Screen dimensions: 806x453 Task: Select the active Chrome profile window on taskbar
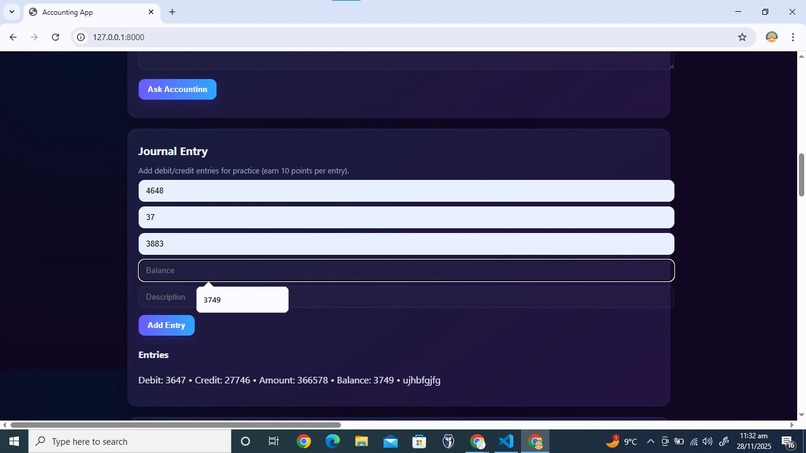(535, 441)
